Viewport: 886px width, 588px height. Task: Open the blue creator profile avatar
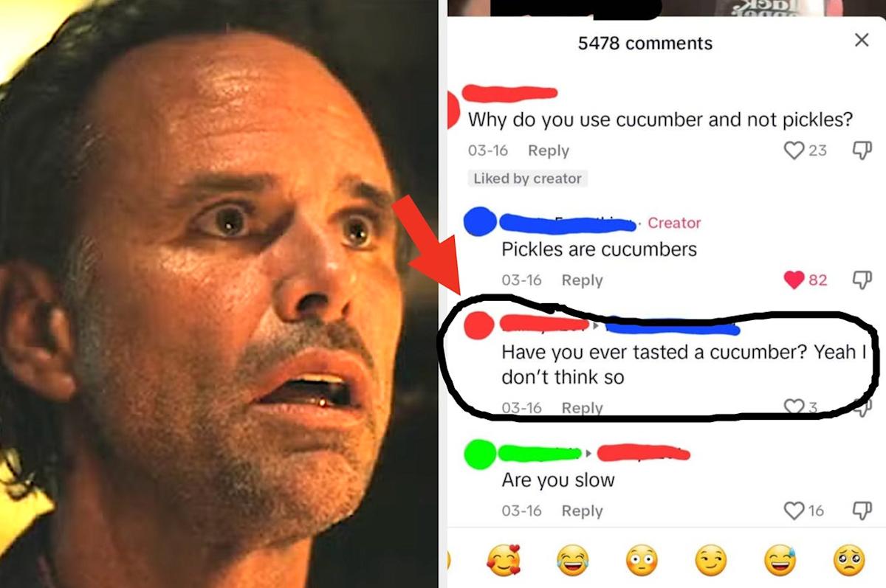tap(480, 221)
